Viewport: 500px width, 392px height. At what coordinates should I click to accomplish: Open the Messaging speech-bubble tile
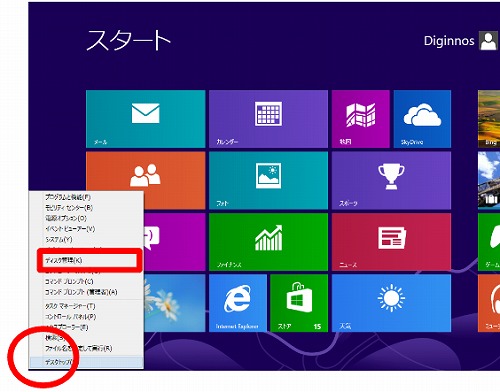[174, 242]
